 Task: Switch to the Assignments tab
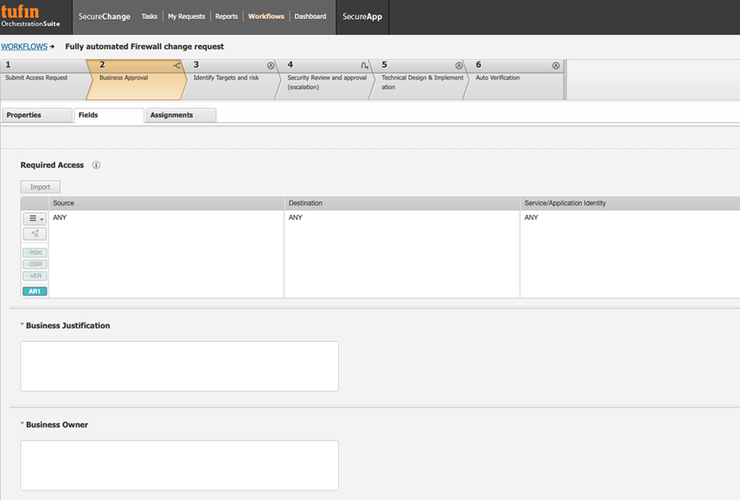coord(181,115)
